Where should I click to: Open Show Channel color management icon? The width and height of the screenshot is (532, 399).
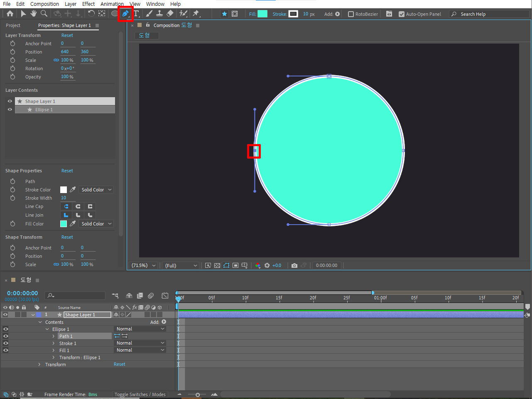258,265
